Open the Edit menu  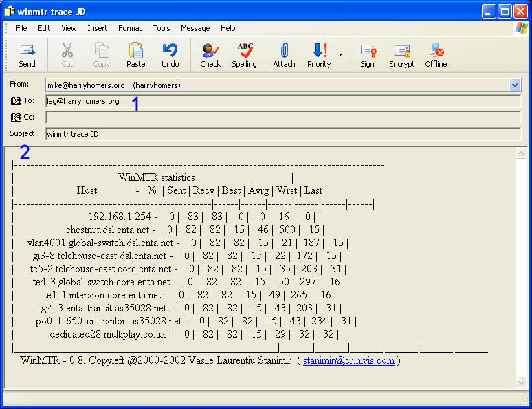point(44,28)
